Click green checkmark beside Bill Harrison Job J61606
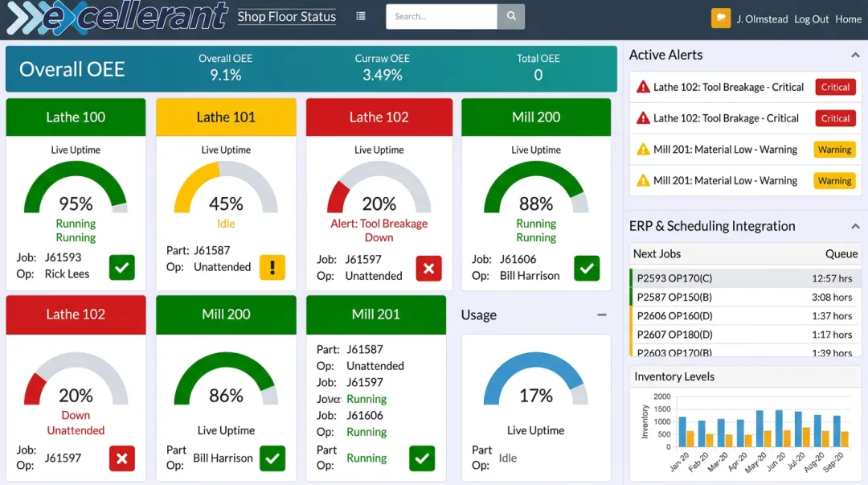 coord(587,269)
